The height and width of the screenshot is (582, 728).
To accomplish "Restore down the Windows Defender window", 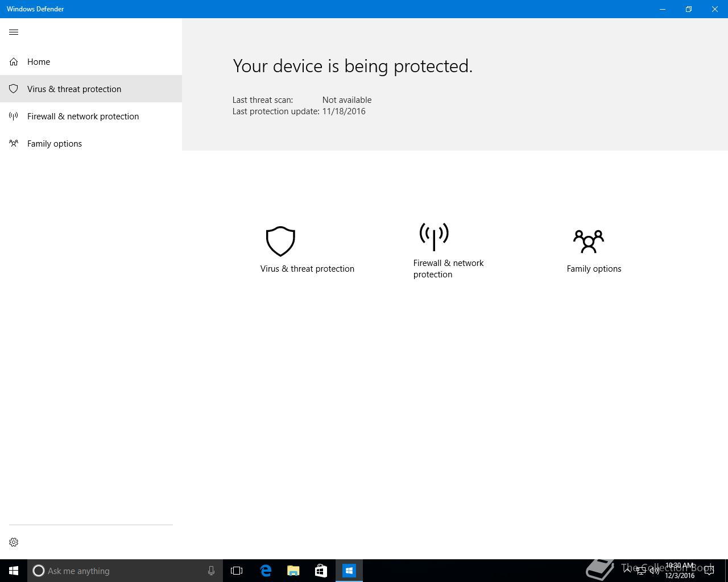I will click(x=689, y=9).
